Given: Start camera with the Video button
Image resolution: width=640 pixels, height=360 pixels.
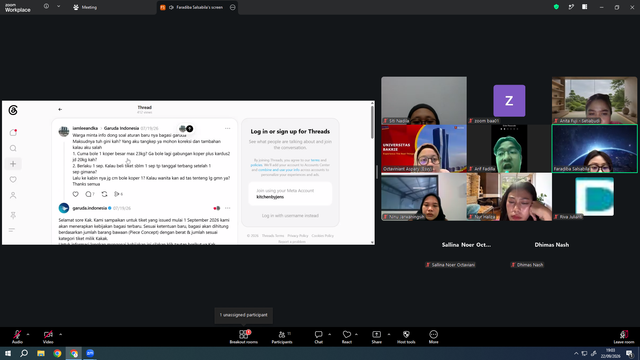Looking at the screenshot, I should click(x=48, y=337).
